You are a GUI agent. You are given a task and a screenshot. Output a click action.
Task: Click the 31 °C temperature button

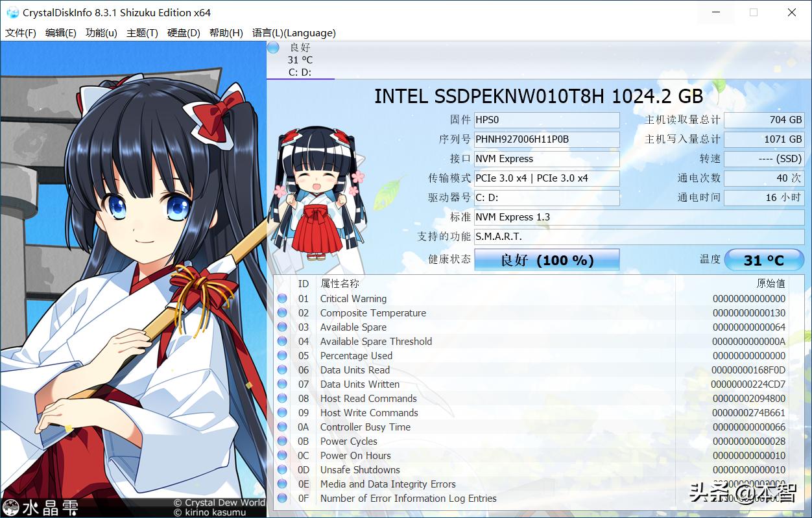(764, 260)
